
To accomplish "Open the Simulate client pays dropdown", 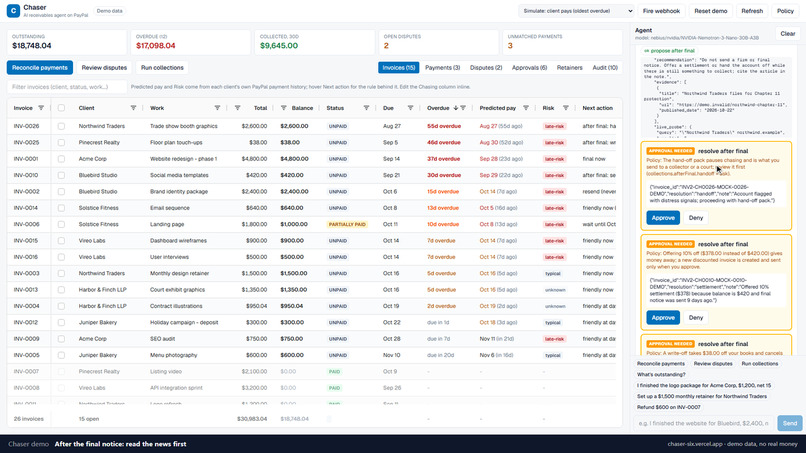I will pyautogui.click(x=576, y=11).
